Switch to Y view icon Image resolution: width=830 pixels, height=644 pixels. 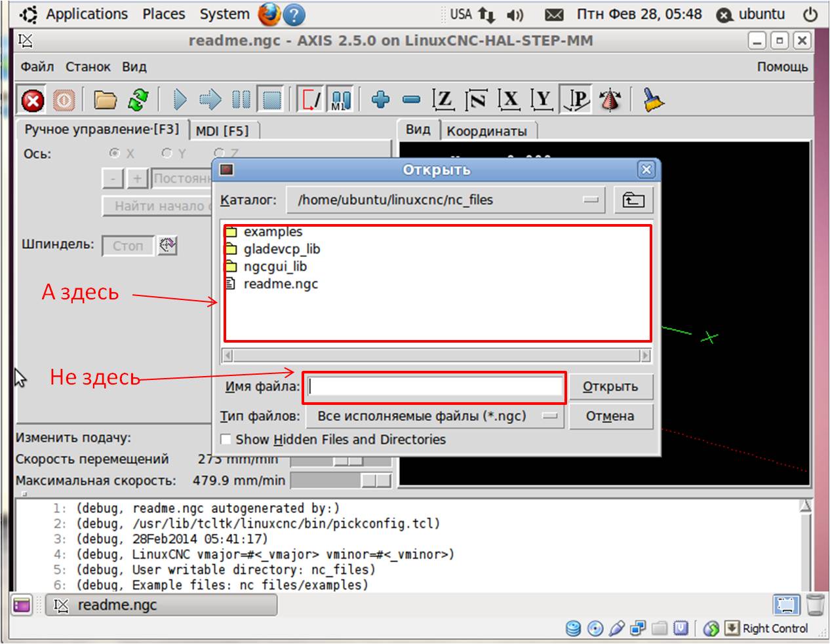point(542,100)
